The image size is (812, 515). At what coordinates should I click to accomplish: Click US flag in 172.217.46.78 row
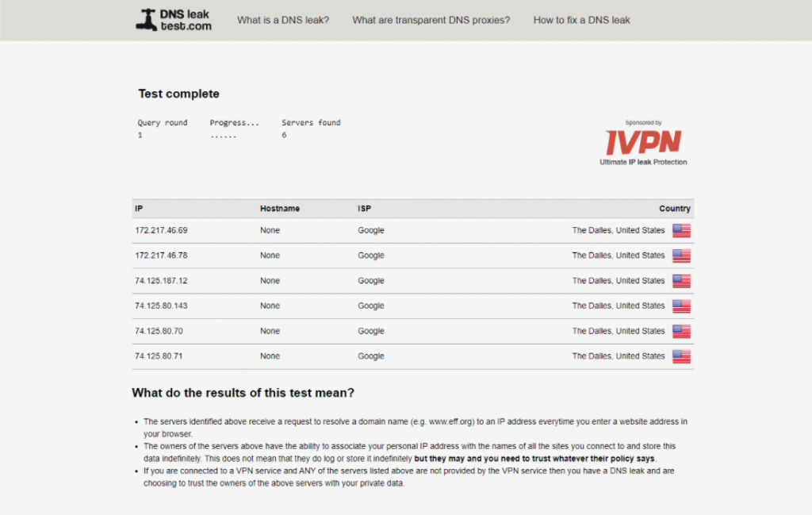click(681, 256)
